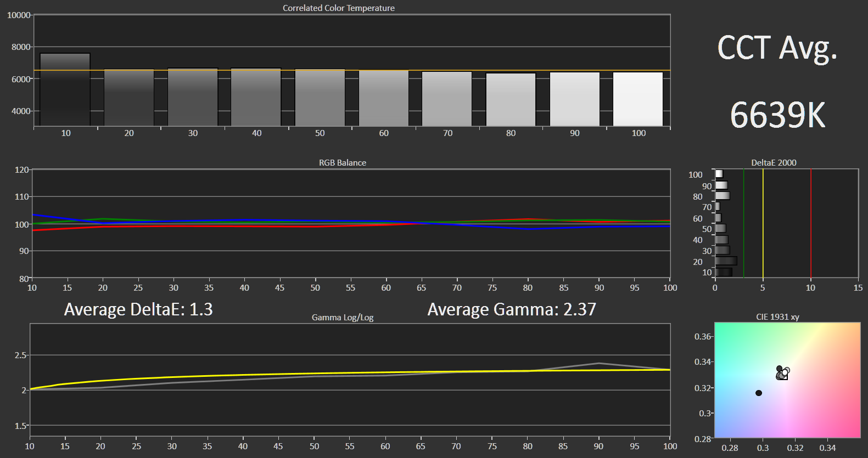This screenshot has height=458, width=868.
Task: Select the DeltaE 2000 bar for level 10
Action: click(x=723, y=272)
